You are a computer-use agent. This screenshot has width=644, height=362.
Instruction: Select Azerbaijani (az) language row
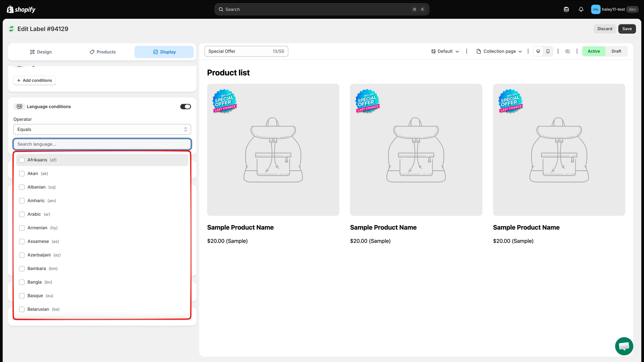point(102,255)
